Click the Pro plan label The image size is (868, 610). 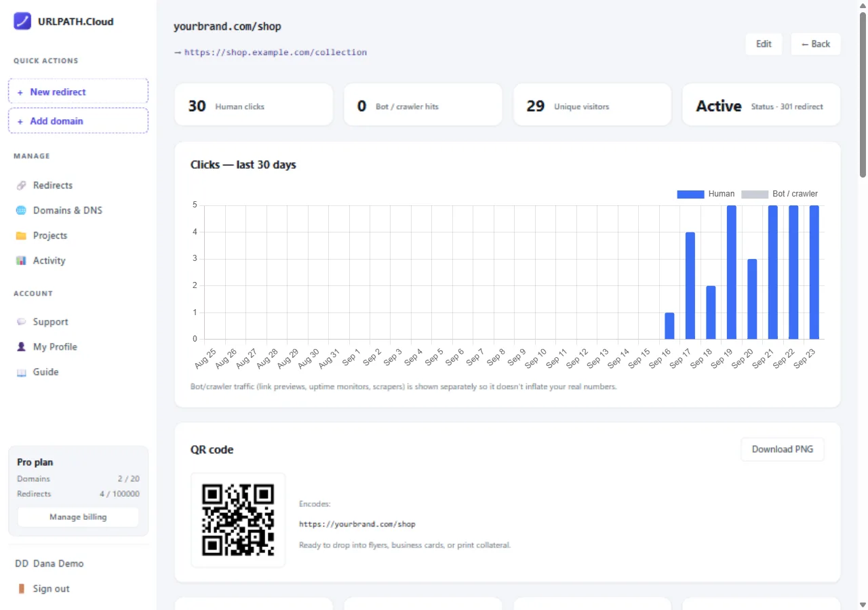(x=35, y=462)
